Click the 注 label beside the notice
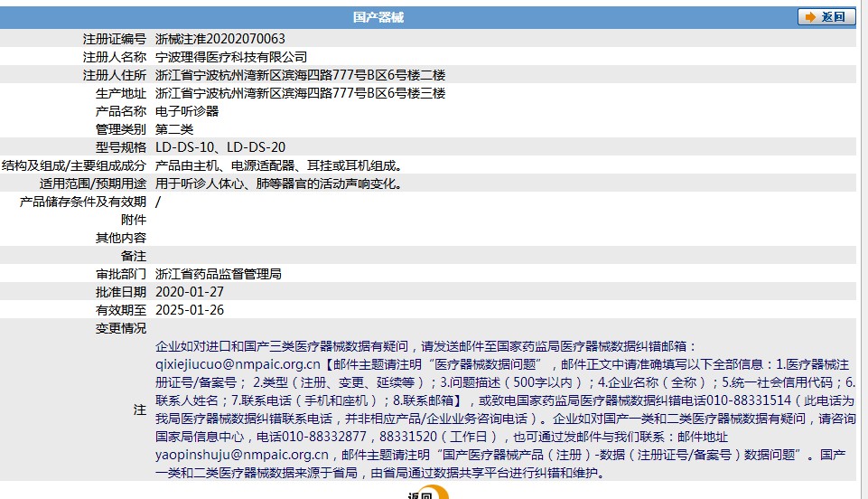 coord(139,410)
